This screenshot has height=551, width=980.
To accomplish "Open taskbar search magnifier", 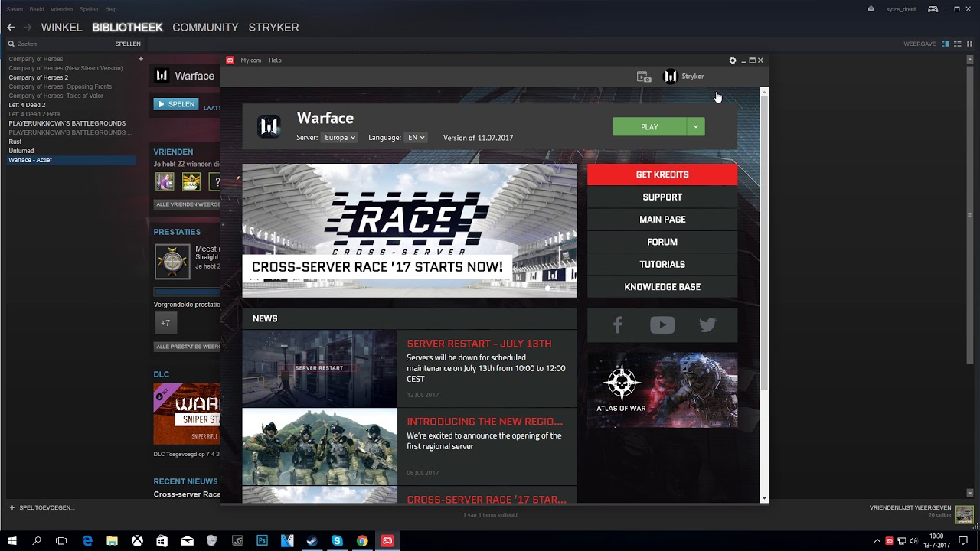I will tap(37, 541).
